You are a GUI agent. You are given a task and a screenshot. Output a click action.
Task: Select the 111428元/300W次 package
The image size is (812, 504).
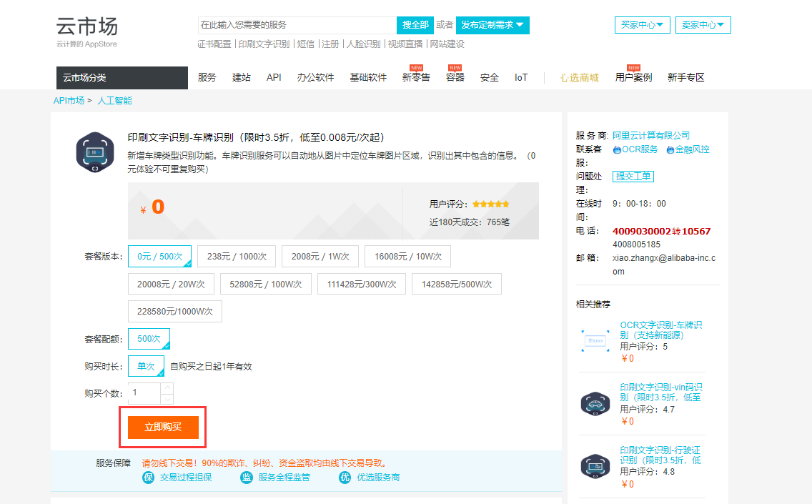click(x=362, y=284)
